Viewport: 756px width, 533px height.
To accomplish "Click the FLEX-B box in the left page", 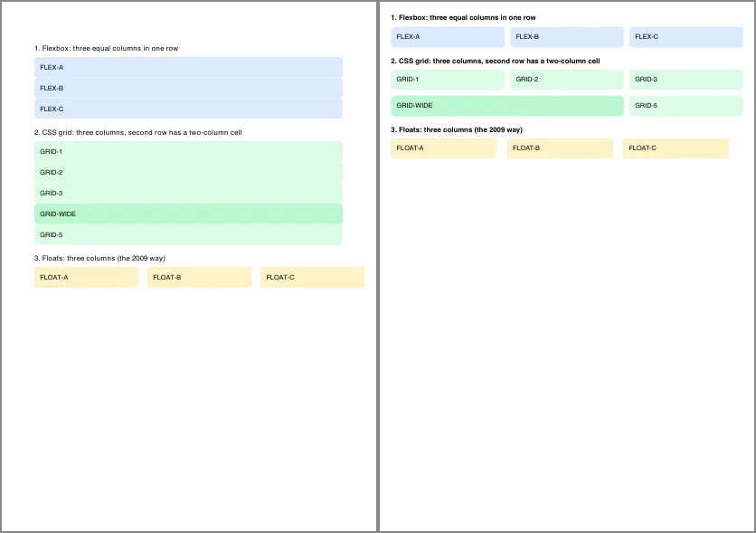I will (188, 89).
